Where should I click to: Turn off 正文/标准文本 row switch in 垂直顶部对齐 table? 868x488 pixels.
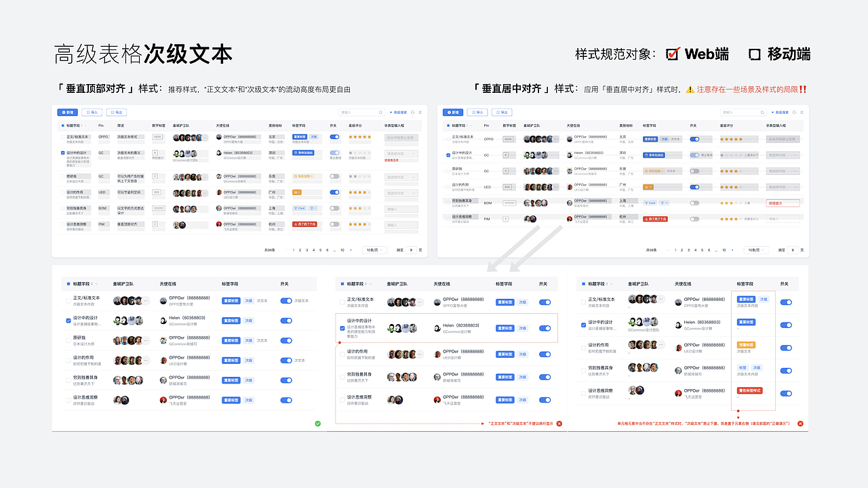(x=335, y=137)
